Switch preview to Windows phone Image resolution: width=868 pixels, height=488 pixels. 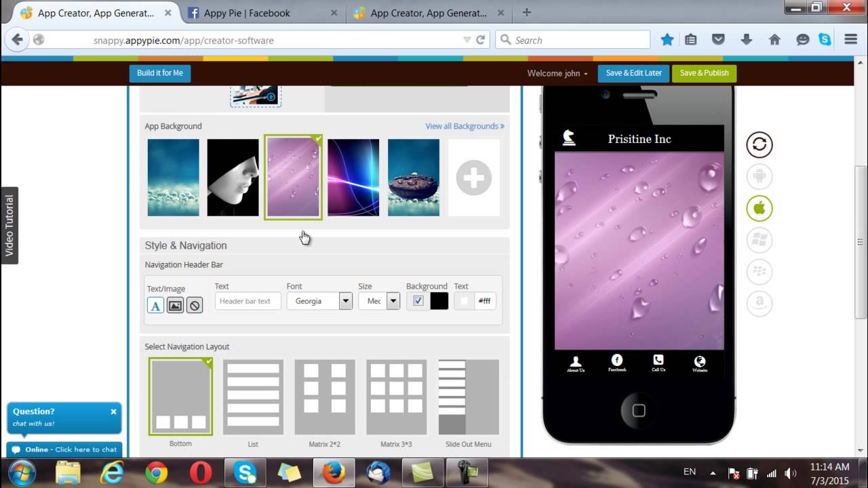coord(759,240)
